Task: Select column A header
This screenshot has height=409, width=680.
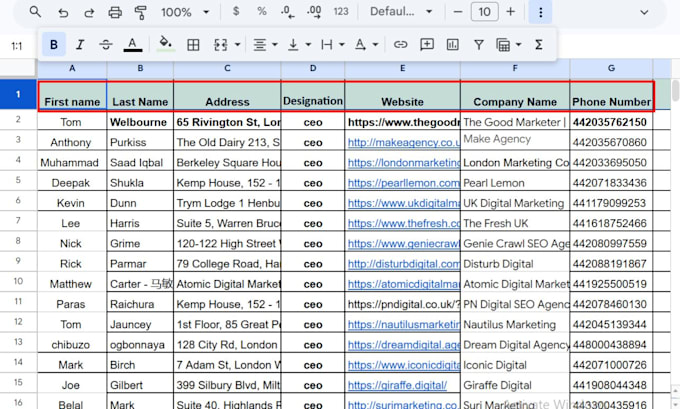Action: [x=72, y=68]
